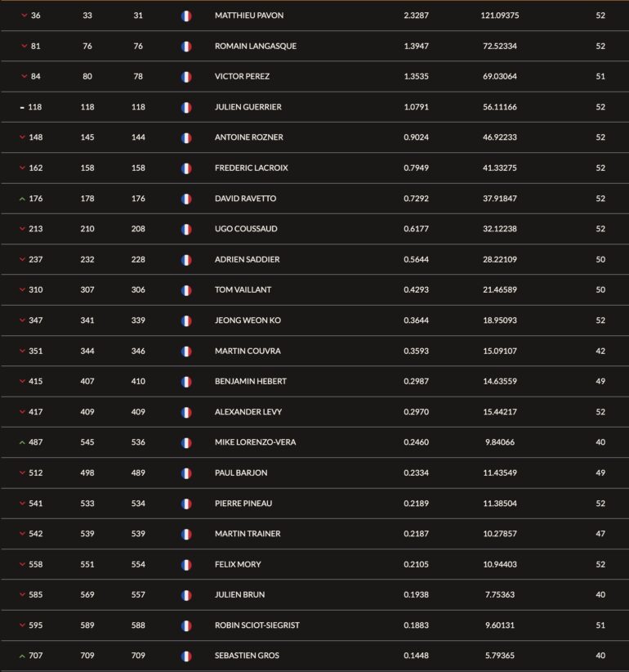Image resolution: width=629 pixels, height=672 pixels.
Task: Click the flag icon next to Alexander Levy
Action: (186, 412)
